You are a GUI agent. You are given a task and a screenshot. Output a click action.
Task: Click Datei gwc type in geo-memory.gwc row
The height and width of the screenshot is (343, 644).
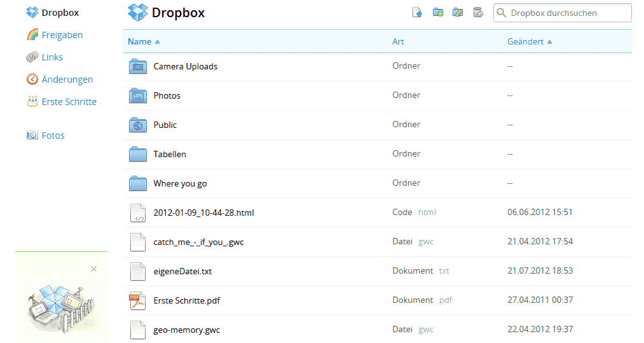click(413, 329)
